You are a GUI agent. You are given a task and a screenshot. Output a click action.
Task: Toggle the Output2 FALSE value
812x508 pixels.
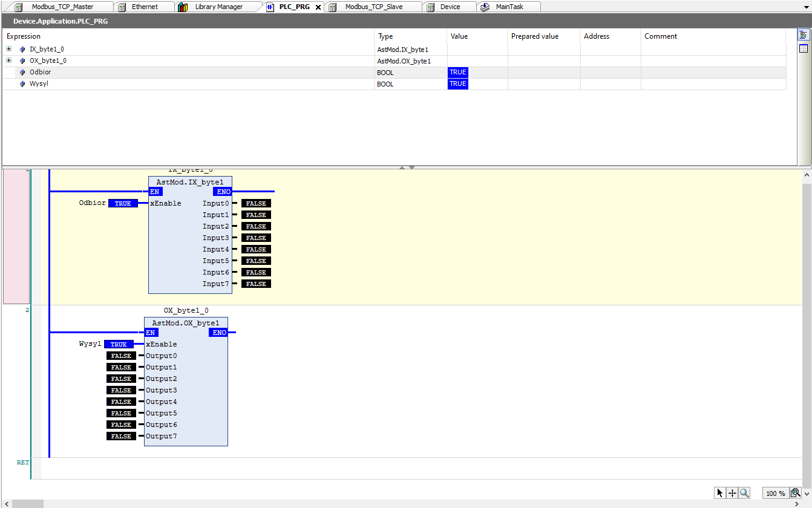coord(121,379)
